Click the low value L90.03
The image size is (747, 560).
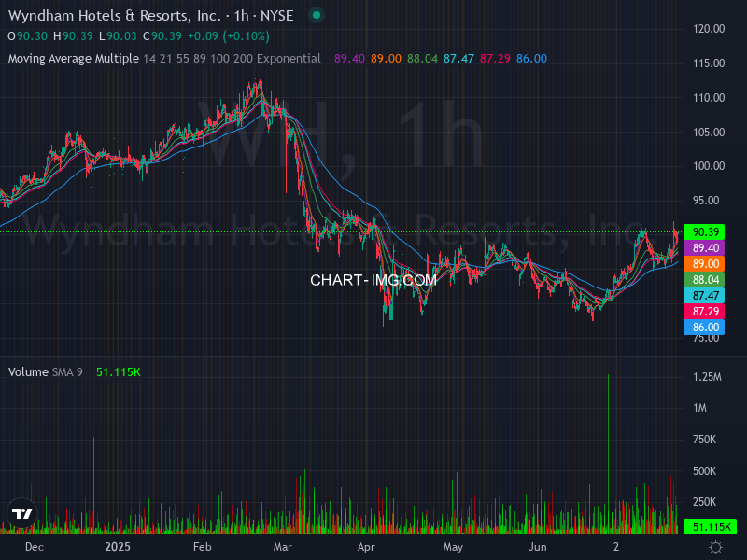pyautogui.click(x=118, y=36)
